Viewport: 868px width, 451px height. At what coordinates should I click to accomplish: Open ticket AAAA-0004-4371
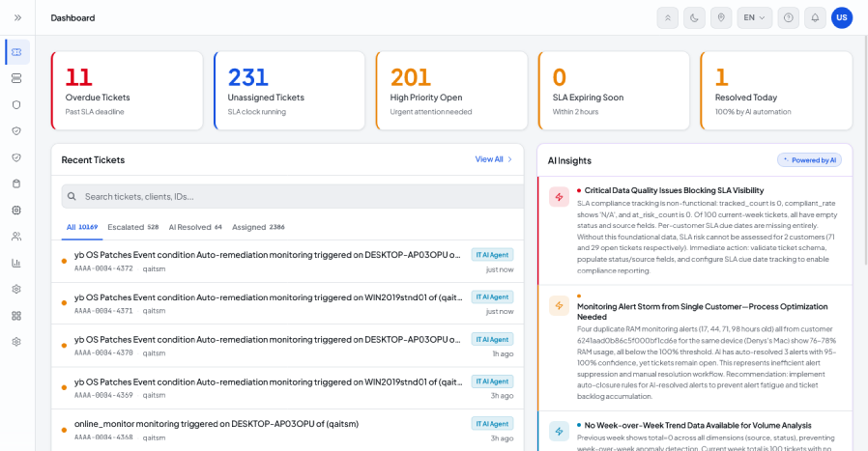pyautogui.click(x=287, y=304)
